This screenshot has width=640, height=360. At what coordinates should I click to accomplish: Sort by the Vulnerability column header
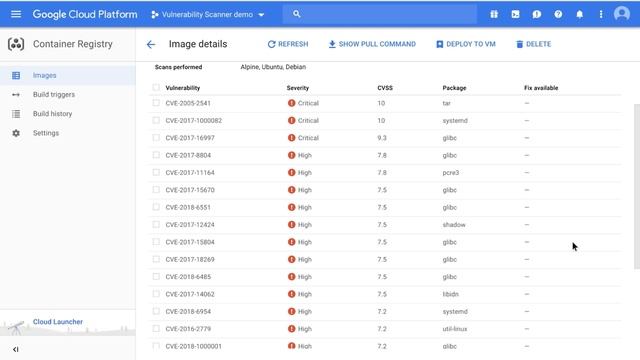(182, 88)
